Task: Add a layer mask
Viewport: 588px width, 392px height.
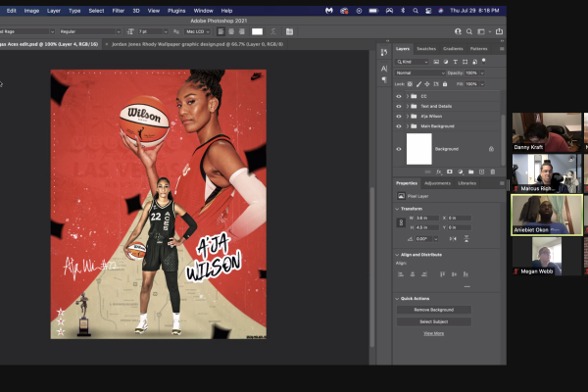Action: 449,171
